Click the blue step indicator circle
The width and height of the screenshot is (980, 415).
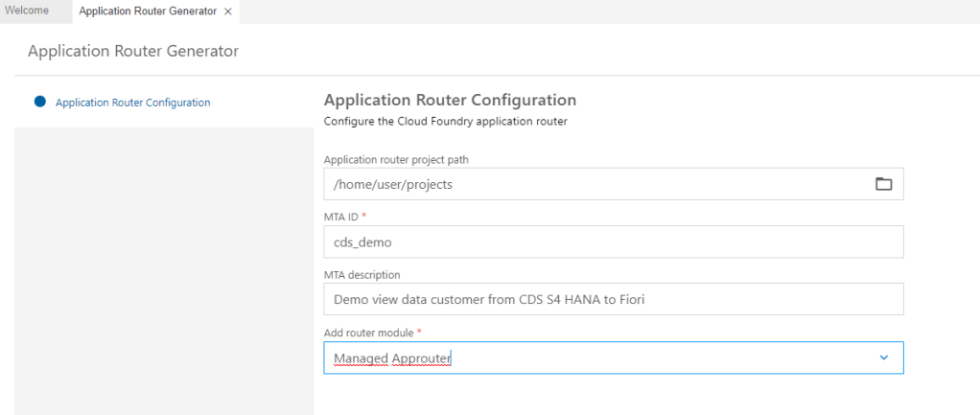pos(40,102)
